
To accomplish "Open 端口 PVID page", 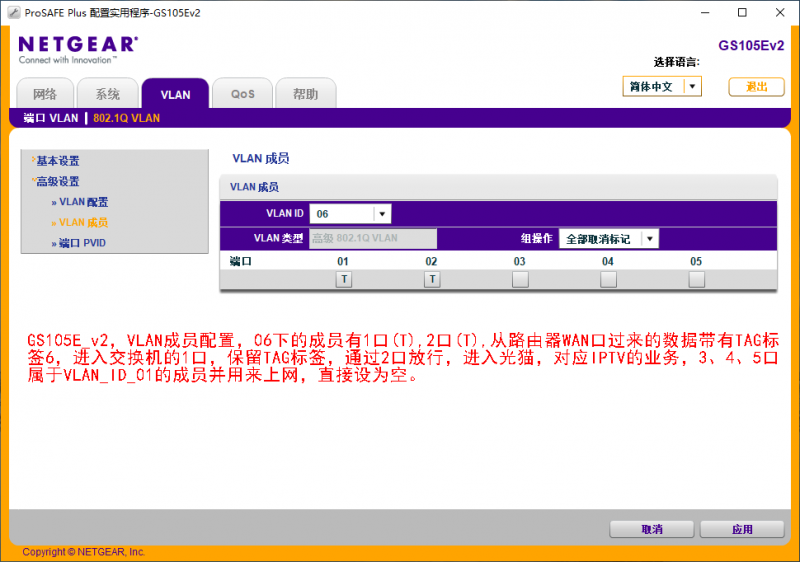I will tap(82, 243).
